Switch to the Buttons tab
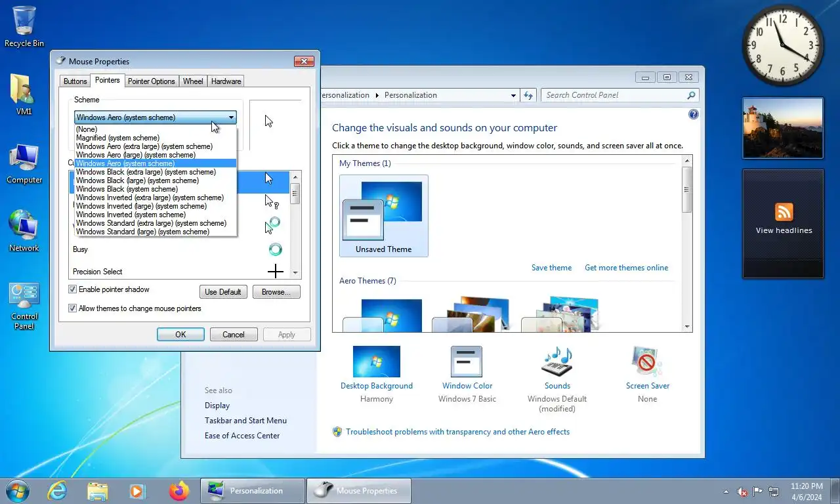Image resolution: width=840 pixels, height=504 pixels. 75,81
